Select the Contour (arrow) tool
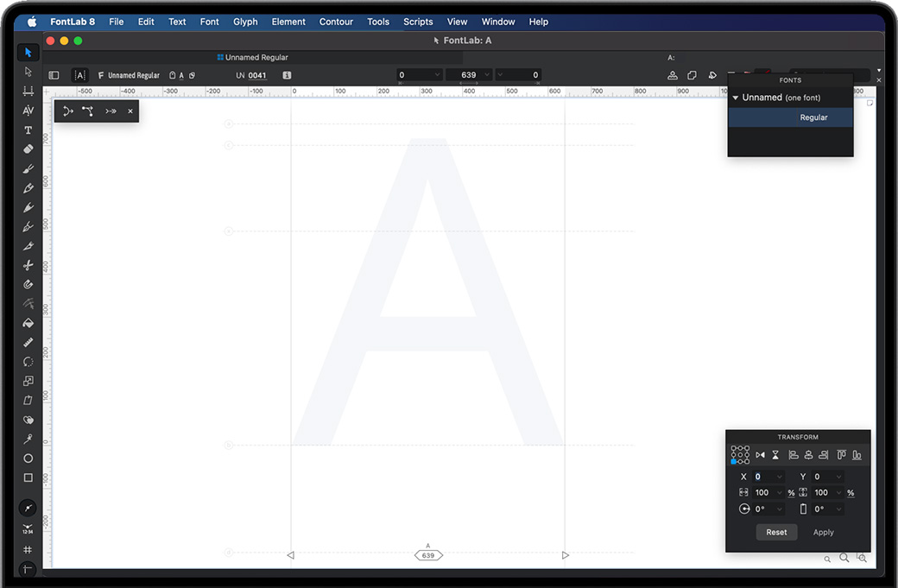This screenshot has width=898, height=588. [x=28, y=53]
